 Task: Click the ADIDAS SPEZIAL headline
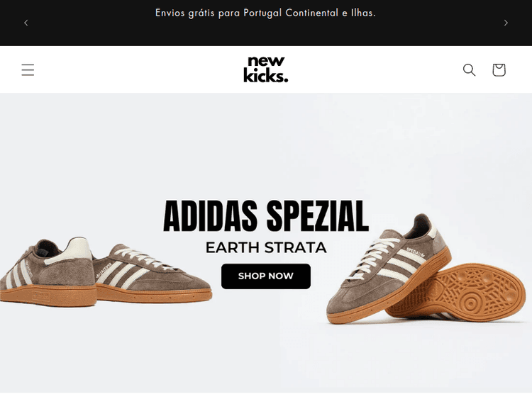tap(266, 216)
